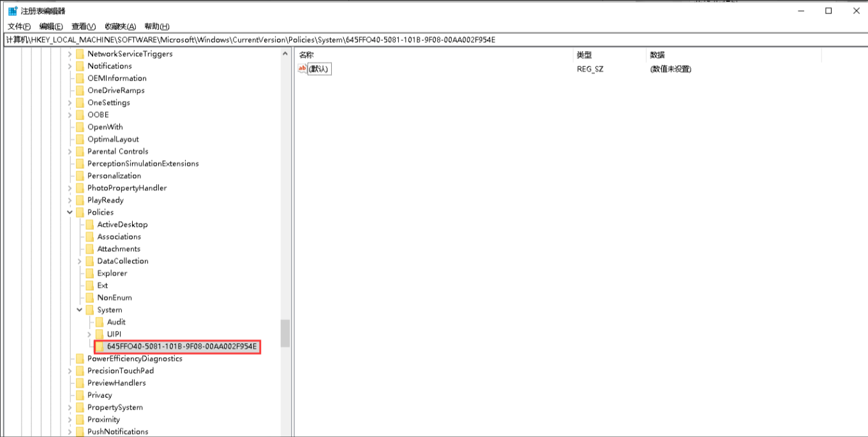868x437 pixels.
Task: Click the 类型 column header
Action: 585,55
